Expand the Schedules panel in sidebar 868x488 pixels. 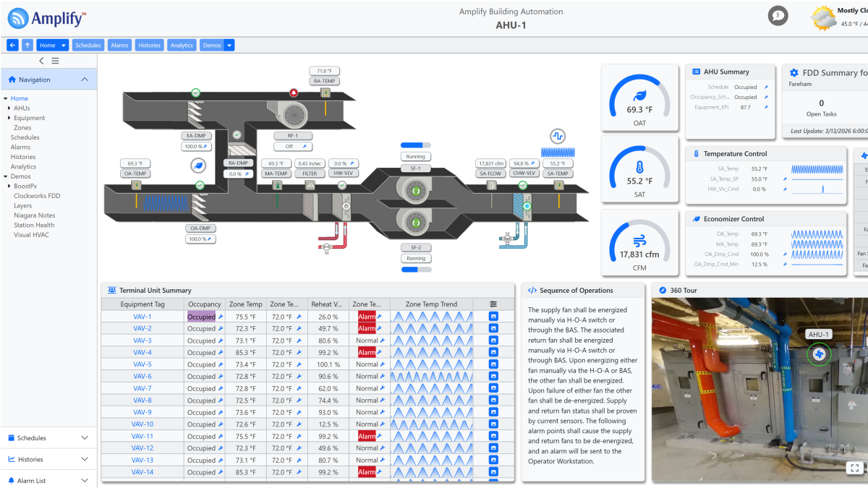click(x=85, y=437)
